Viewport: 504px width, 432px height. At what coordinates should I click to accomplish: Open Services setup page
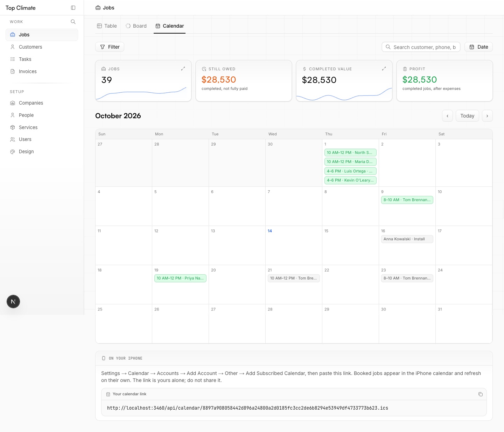click(42, 127)
